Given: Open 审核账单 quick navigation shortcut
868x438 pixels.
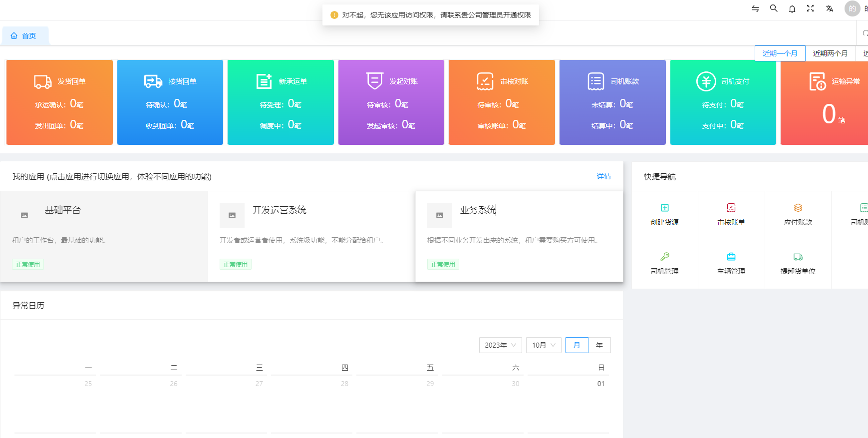Looking at the screenshot, I should click(x=731, y=215).
